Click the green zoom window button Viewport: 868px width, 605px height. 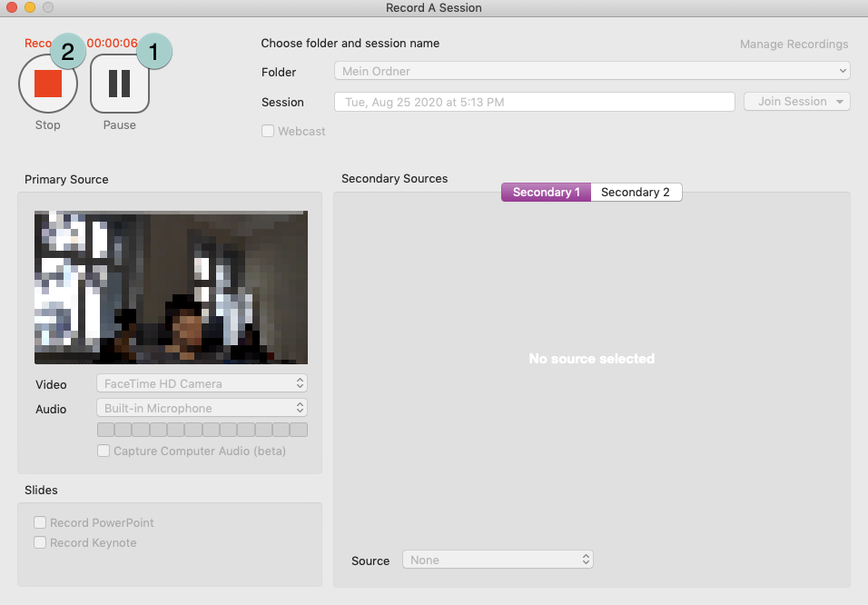pos(48,8)
